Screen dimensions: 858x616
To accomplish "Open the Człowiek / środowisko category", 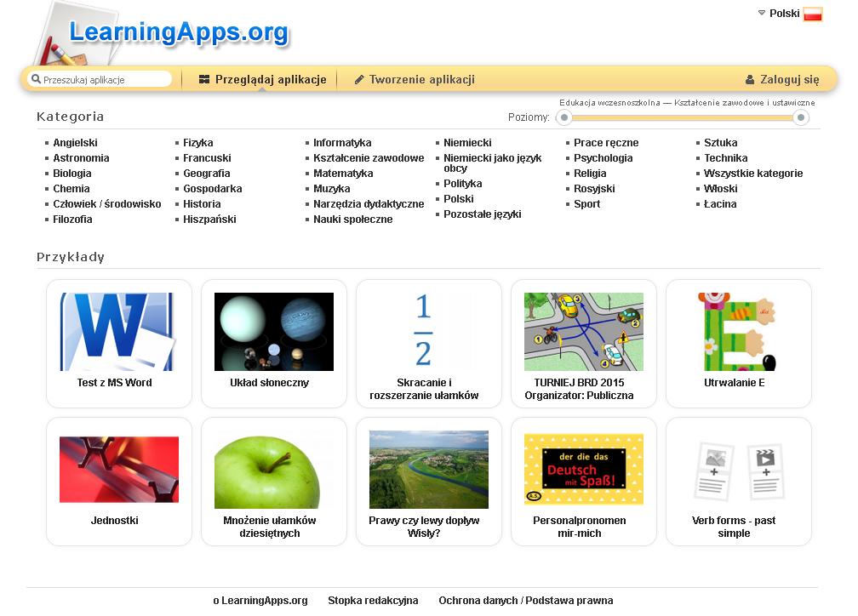I will (x=107, y=203).
